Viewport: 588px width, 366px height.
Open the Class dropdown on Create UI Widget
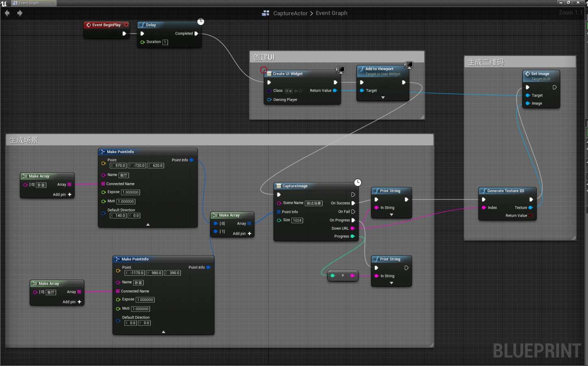tap(289, 91)
